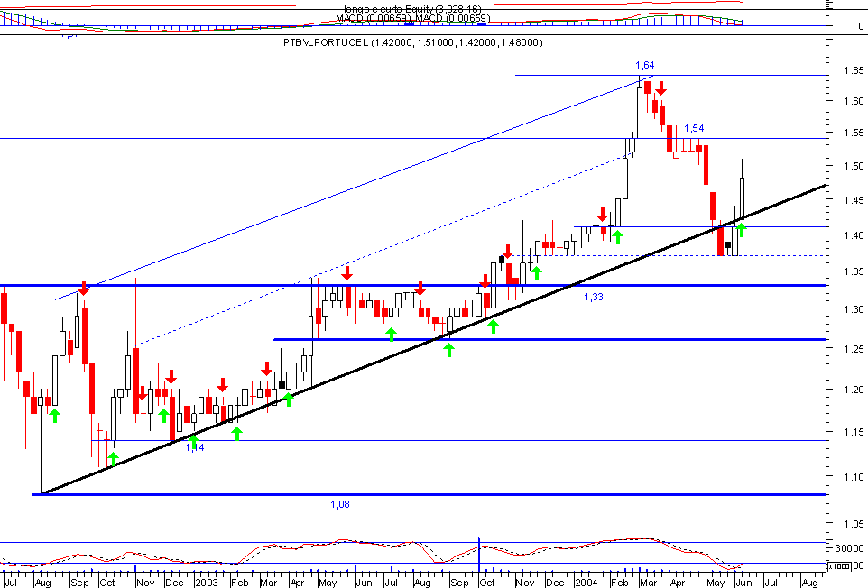Click the 1.10 price axis value

(854, 477)
